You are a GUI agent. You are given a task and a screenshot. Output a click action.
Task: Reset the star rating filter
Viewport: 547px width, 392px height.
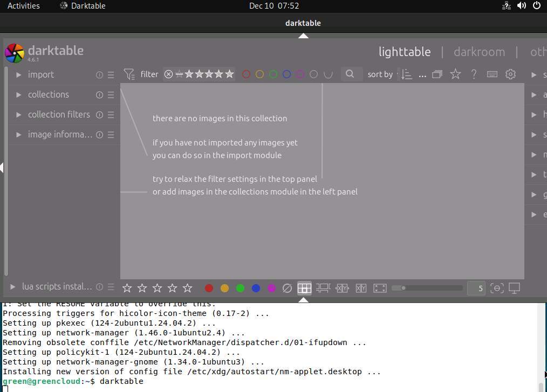(168, 74)
